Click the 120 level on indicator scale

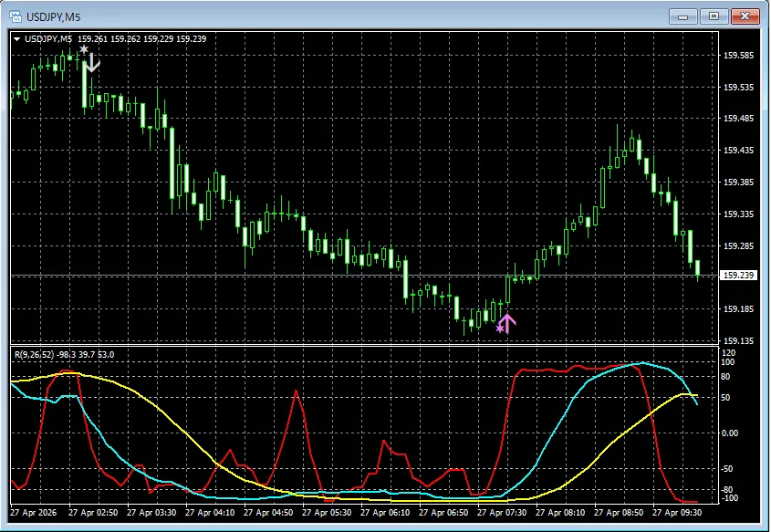coord(728,352)
